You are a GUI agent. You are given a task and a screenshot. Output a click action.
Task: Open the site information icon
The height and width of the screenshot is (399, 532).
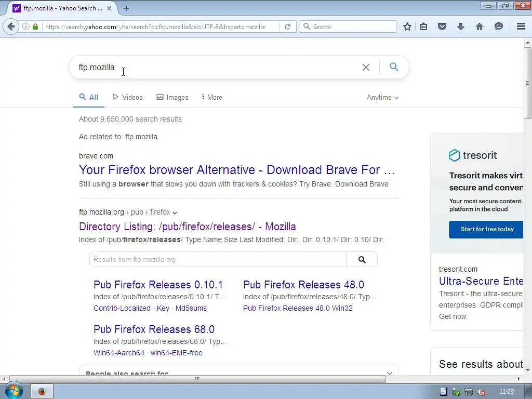coord(26,26)
